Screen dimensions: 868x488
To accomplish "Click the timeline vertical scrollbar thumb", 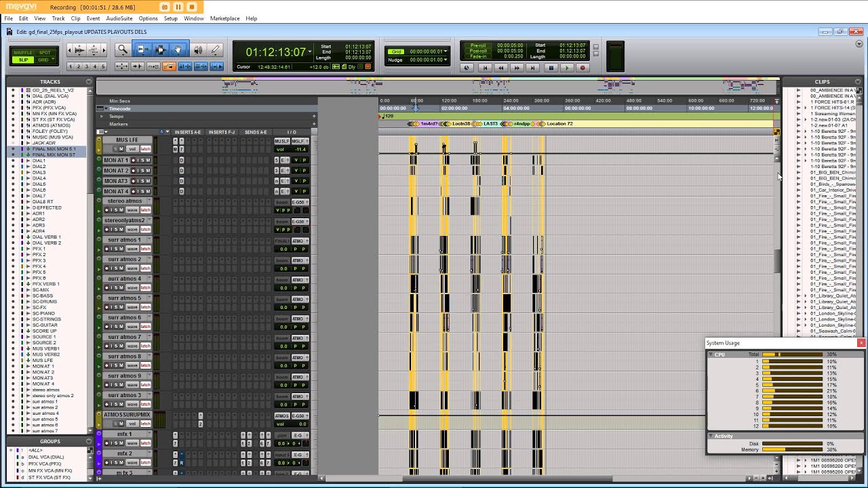I will pos(778,261).
